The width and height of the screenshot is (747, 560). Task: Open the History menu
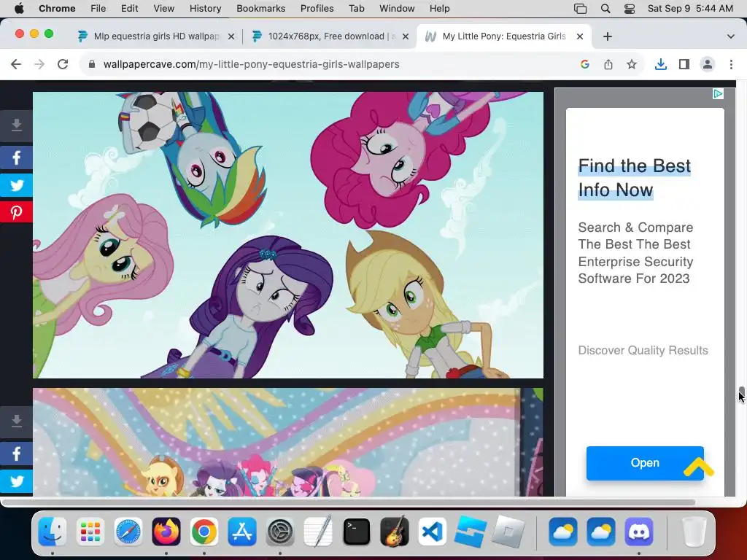(205, 9)
